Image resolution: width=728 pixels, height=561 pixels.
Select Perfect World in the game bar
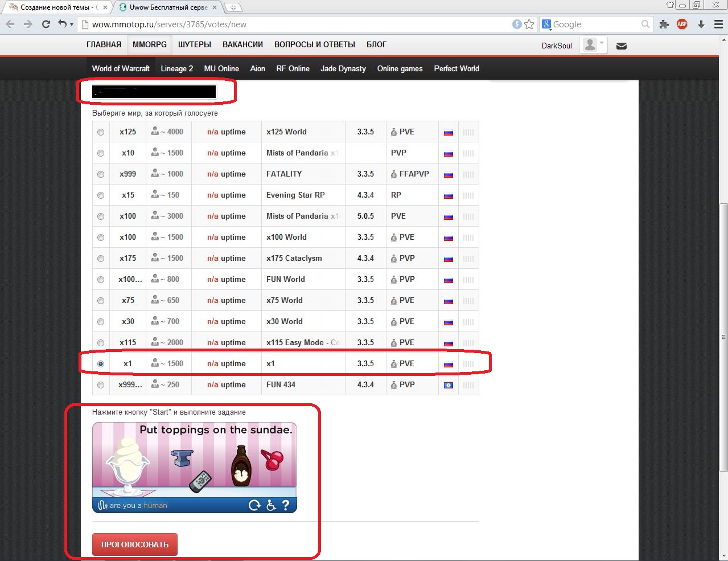click(456, 68)
